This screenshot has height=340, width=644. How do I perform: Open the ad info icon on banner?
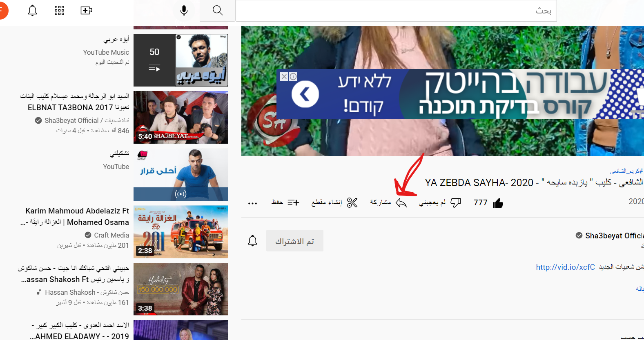[293, 76]
